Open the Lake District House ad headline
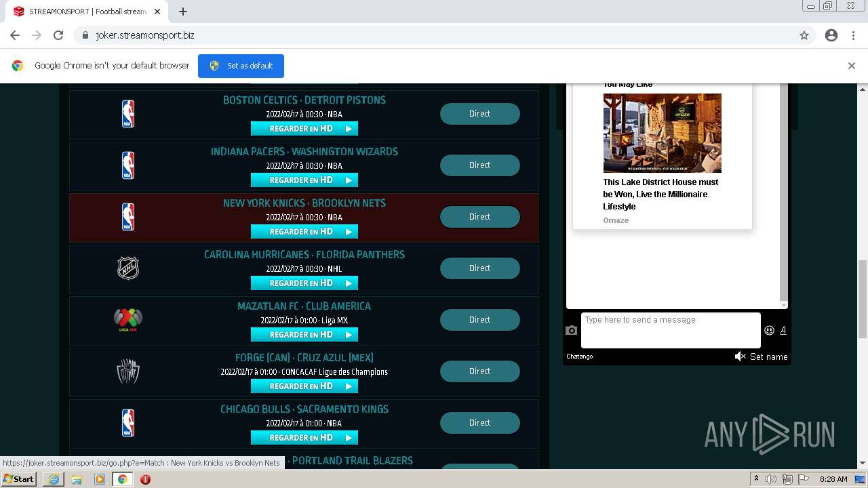 pos(661,195)
